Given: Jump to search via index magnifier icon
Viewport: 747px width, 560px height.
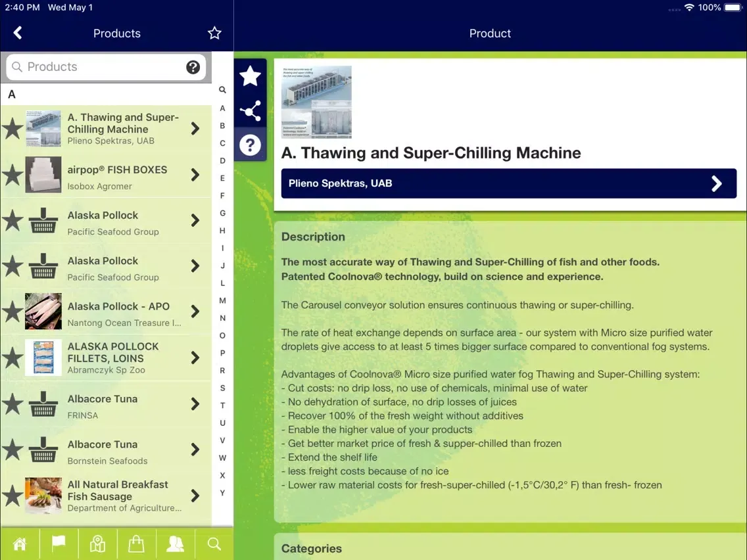Looking at the screenshot, I should click(222, 89).
